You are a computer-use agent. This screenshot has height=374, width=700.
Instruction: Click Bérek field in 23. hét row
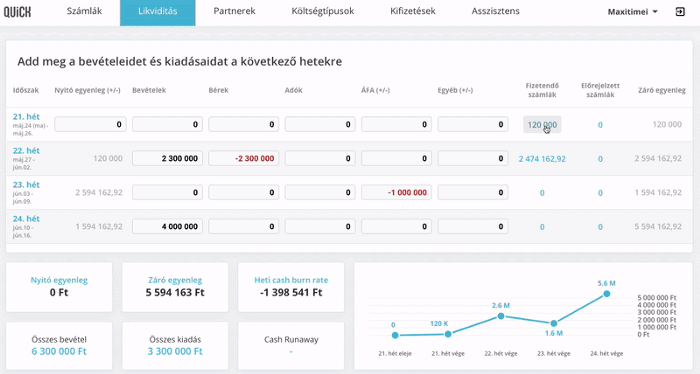coord(244,192)
